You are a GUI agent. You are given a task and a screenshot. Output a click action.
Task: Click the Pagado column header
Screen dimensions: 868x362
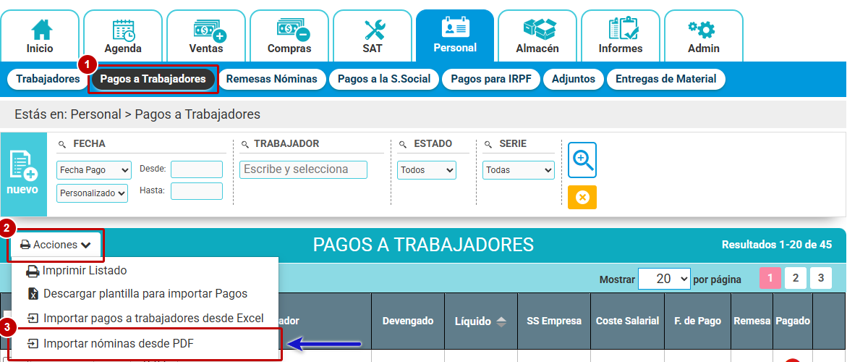click(793, 321)
